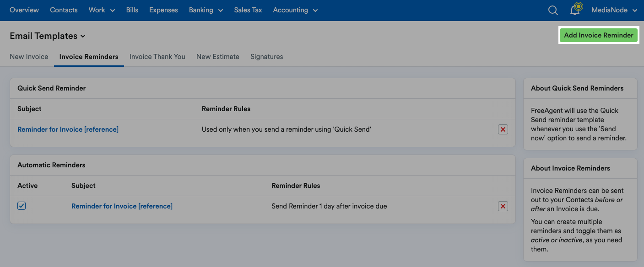Expand the Work menu dropdown

(x=102, y=10)
